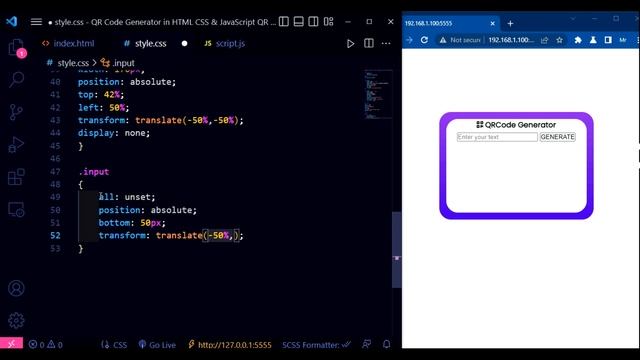Close the browser tab
This screenshot has height=360, width=640.
[x=492, y=24]
